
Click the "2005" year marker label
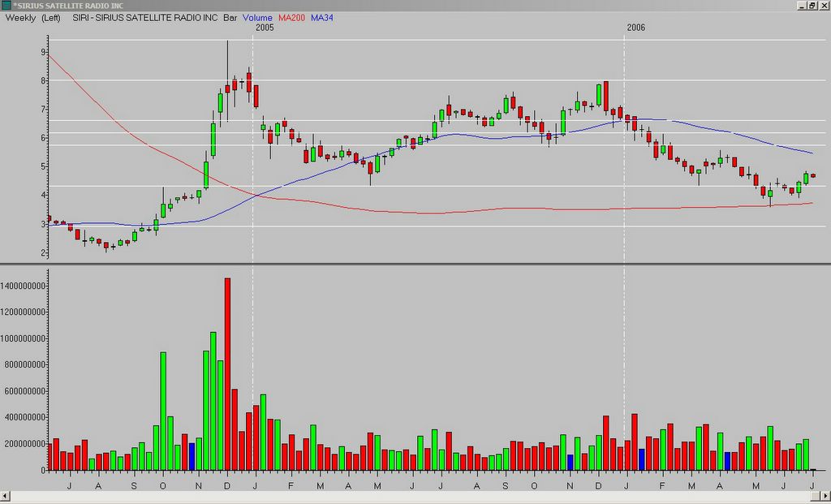coord(265,28)
